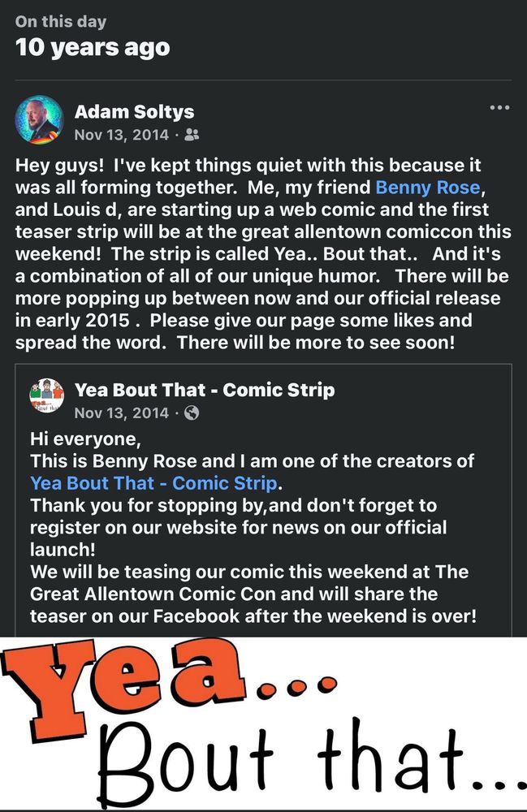The image size is (527, 812).
Task: Click the public globe icon on shared post
Action: [192, 412]
